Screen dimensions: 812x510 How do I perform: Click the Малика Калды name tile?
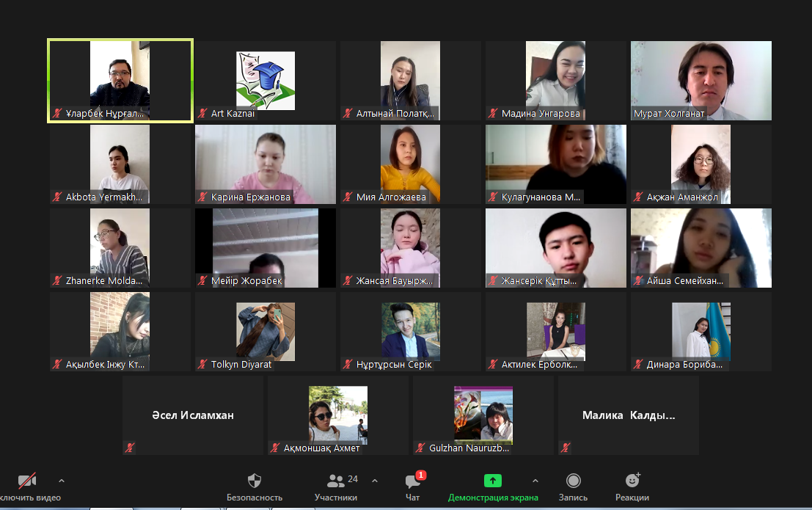coord(629,415)
